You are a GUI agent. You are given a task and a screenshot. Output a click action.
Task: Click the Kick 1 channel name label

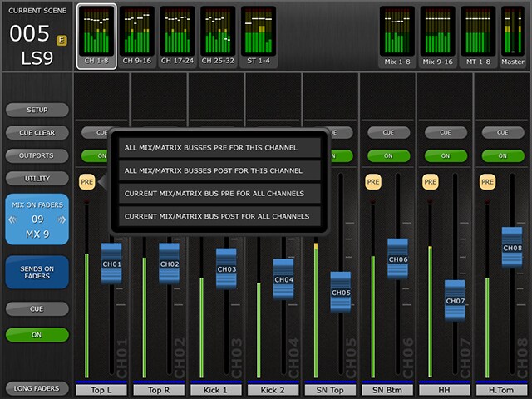(x=216, y=389)
